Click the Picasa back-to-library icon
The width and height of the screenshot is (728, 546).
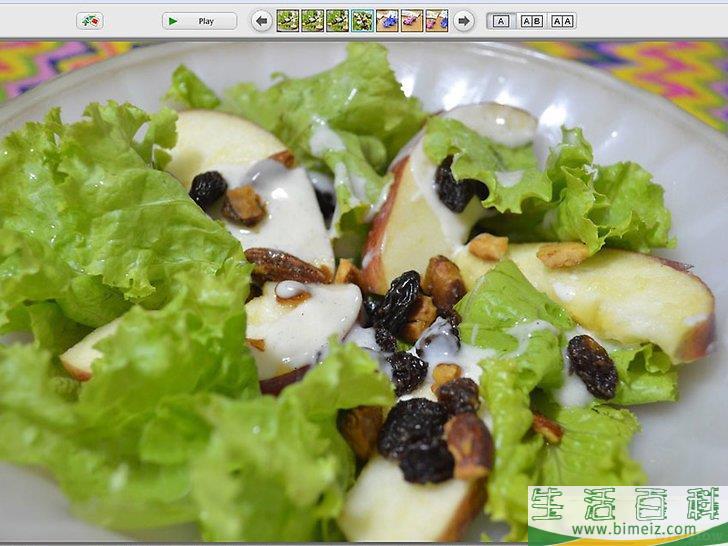click(90, 21)
